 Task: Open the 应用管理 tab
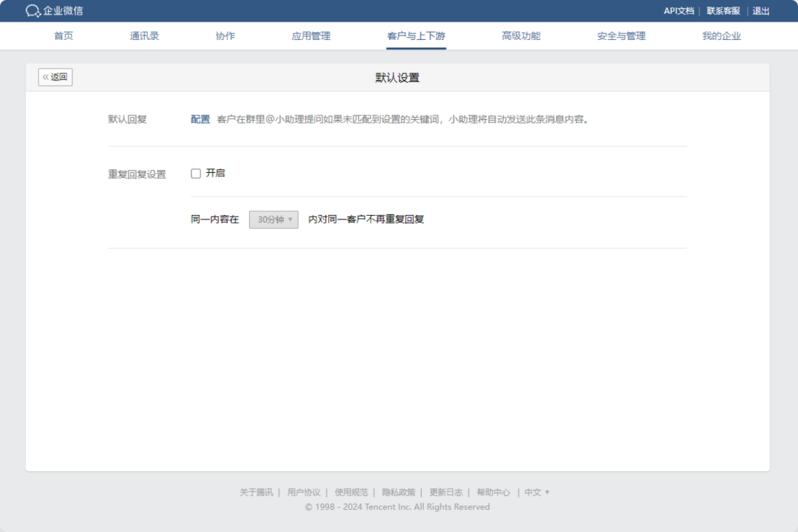click(x=311, y=36)
